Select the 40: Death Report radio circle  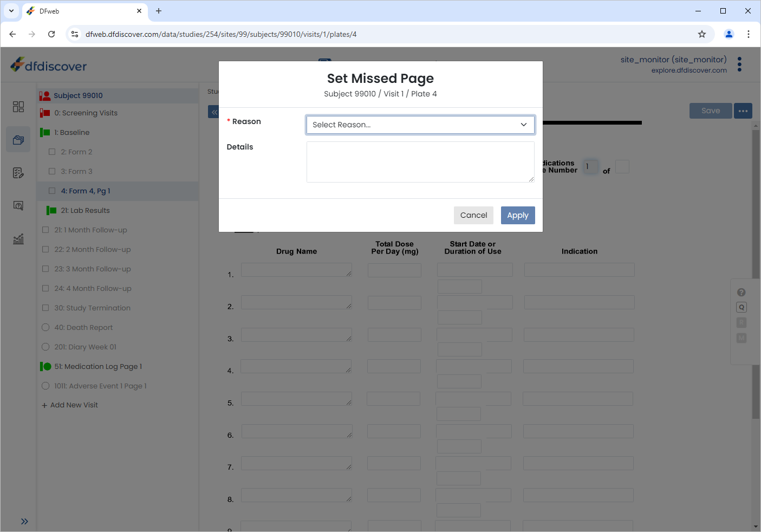coord(45,327)
